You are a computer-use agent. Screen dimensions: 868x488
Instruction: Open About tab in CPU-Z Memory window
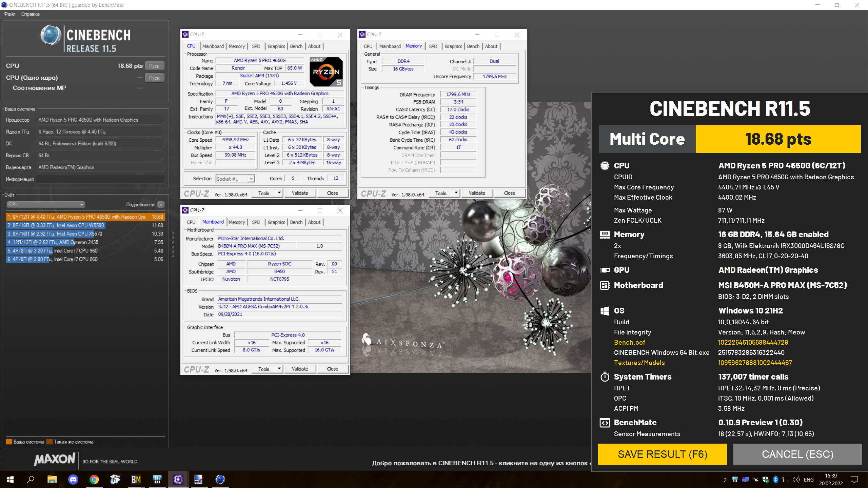click(x=491, y=46)
